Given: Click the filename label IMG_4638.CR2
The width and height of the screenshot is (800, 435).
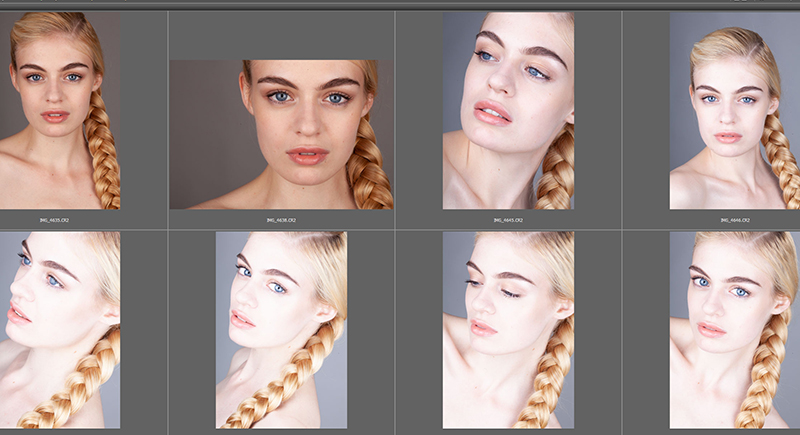Looking at the screenshot, I should [282, 220].
